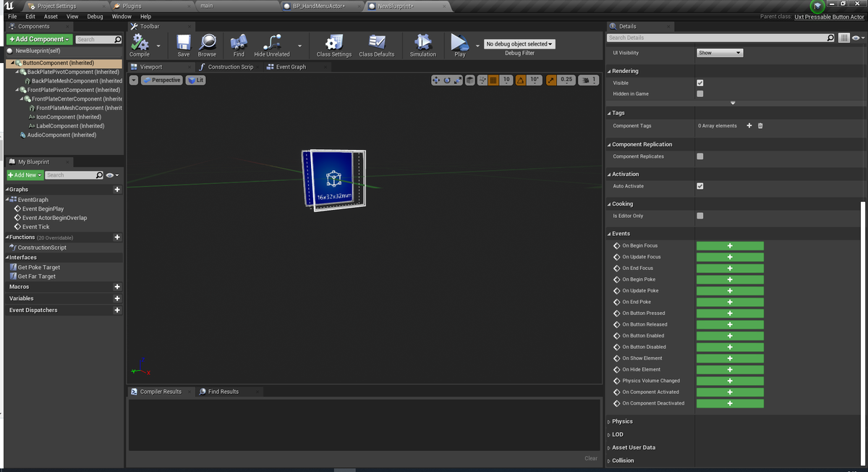The image size is (868, 472).
Task: Switch to the Event Graph tab
Action: pyautogui.click(x=287, y=67)
